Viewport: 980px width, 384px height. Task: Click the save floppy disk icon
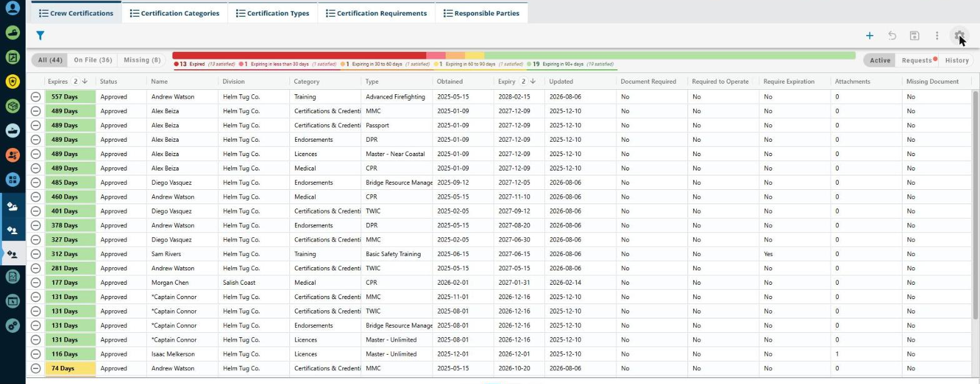(914, 36)
